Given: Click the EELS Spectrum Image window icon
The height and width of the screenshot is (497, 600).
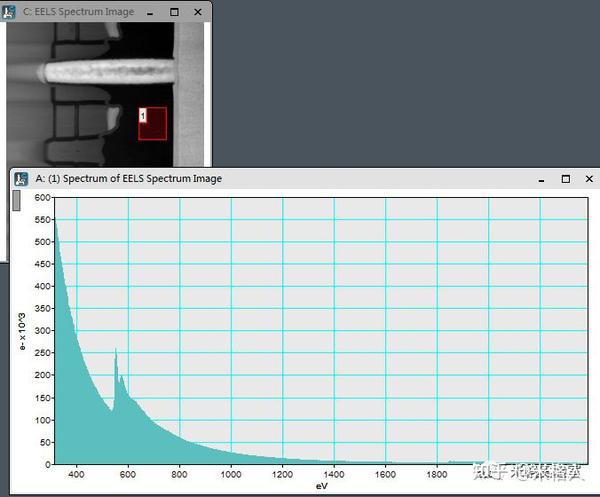Looking at the screenshot, I should tap(8, 12).
